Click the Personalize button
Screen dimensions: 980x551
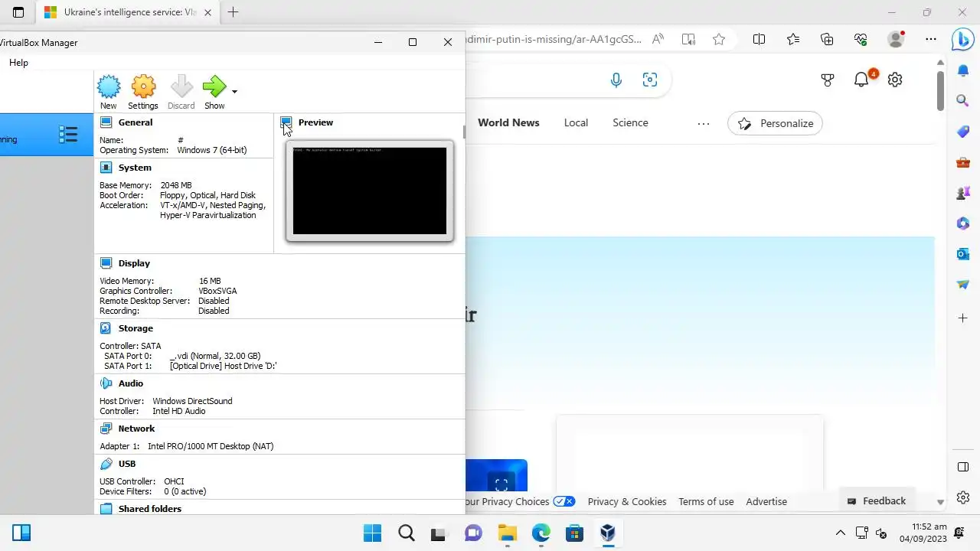tap(775, 124)
